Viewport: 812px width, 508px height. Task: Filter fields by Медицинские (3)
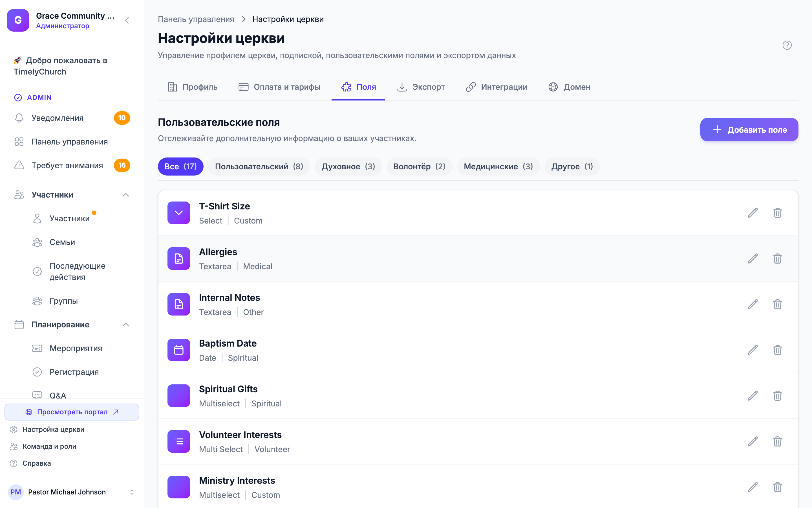tap(498, 166)
